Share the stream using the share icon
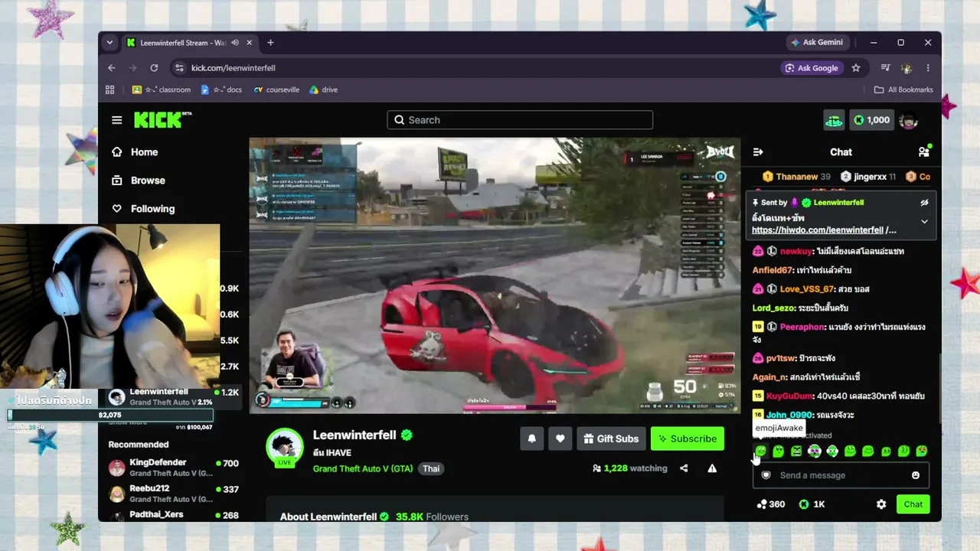This screenshot has height=551, width=980. pos(684,468)
